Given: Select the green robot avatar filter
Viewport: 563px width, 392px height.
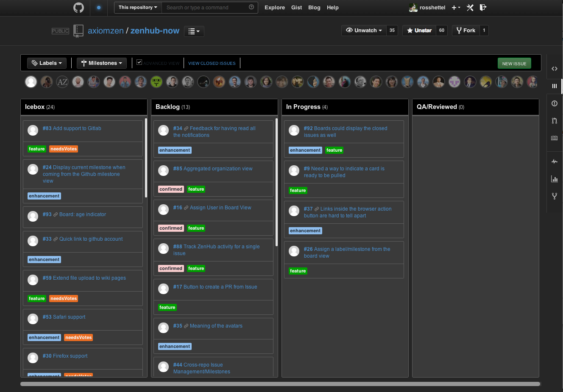Looking at the screenshot, I should [x=156, y=82].
